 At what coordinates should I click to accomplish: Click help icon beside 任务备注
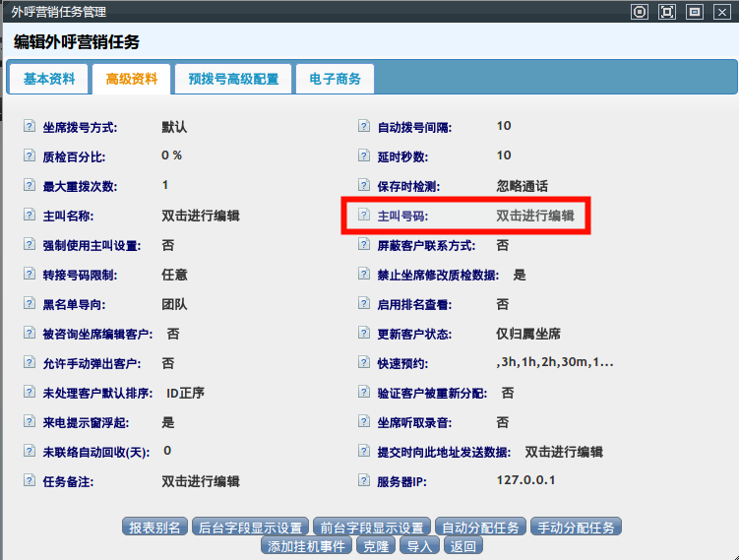pyautogui.click(x=30, y=481)
